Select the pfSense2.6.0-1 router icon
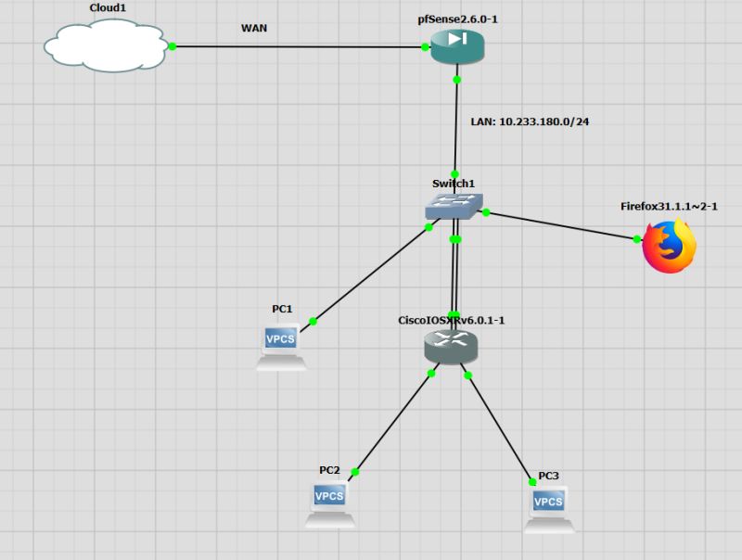 (456, 44)
